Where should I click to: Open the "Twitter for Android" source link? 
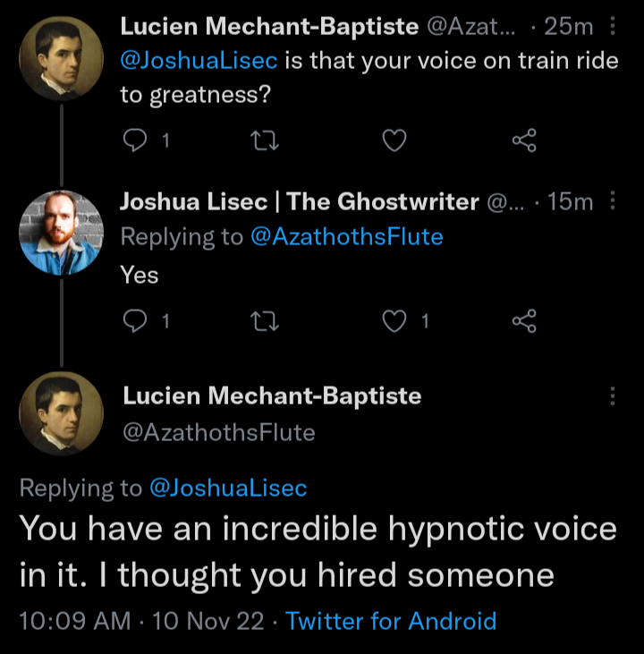point(391,620)
